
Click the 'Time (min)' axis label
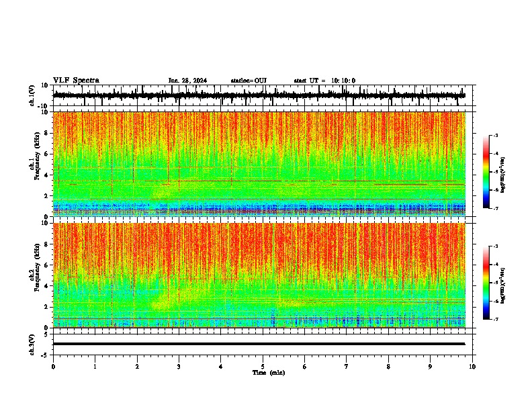click(269, 373)
